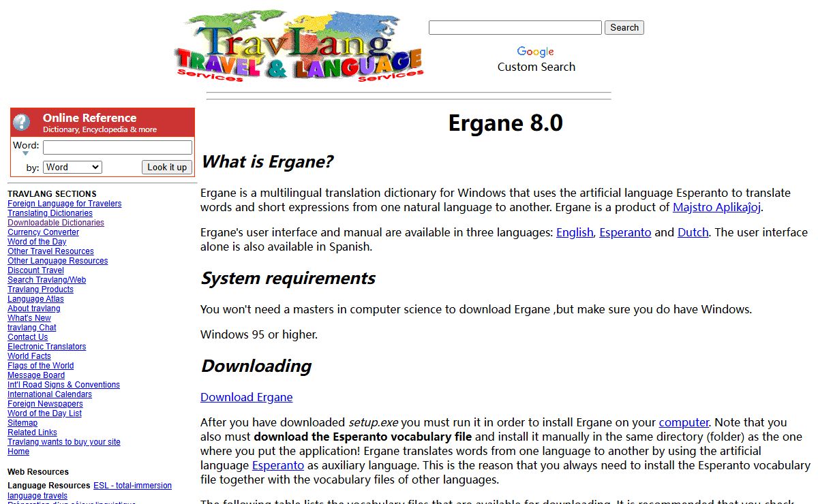The width and height of the screenshot is (818, 504).
Task: Click the Google Custom Search logo
Action: pos(536,52)
